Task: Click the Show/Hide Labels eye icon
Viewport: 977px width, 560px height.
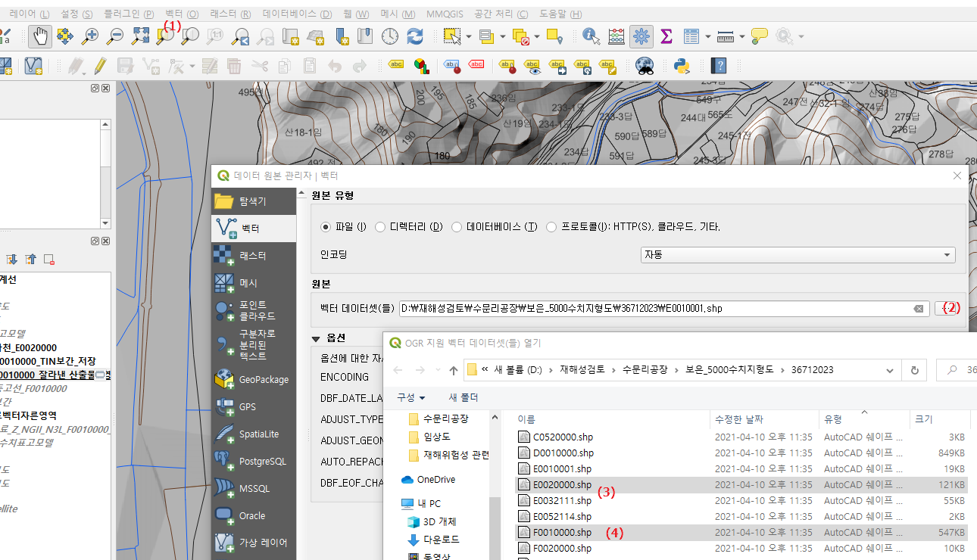Action: [532, 65]
